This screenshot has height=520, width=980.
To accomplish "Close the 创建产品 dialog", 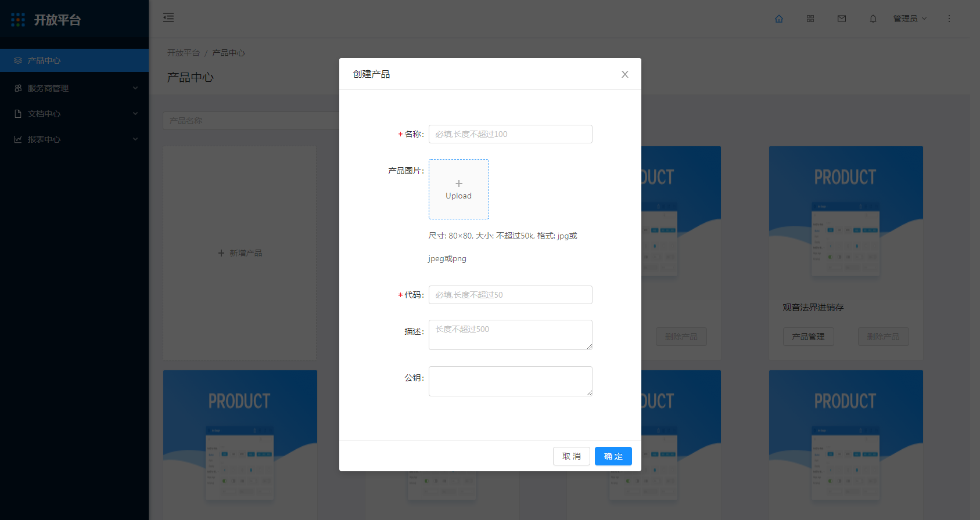I will click(625, 74).
